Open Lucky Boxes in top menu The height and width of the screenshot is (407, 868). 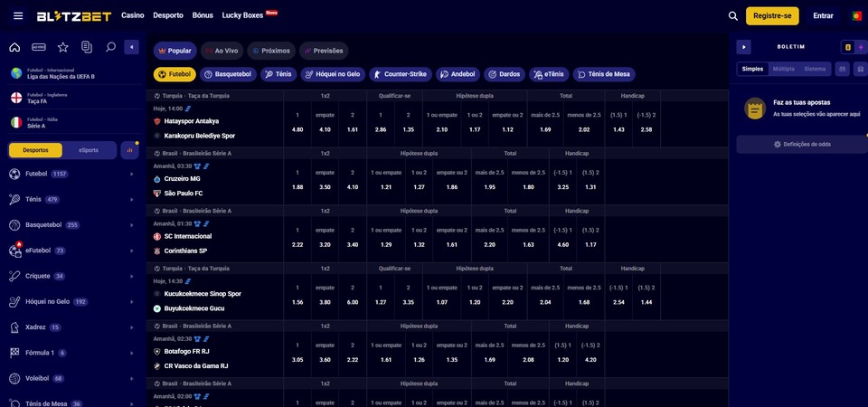click(242, 15)
